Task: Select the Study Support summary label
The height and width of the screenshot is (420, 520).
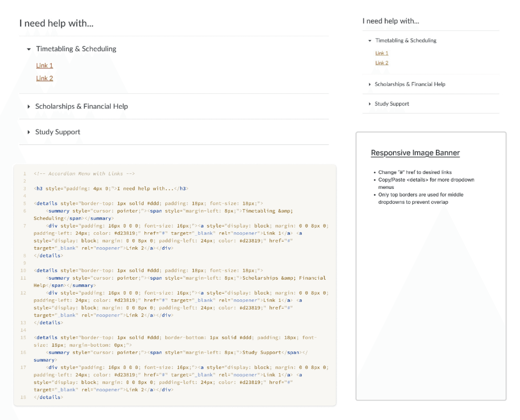Action: [58, 132]
